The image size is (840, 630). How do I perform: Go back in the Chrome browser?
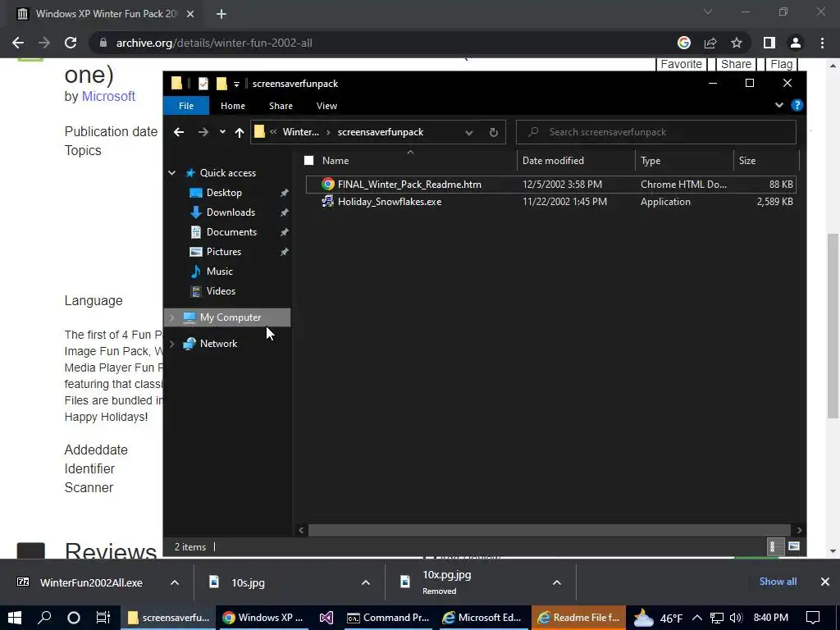click(18, 43)
